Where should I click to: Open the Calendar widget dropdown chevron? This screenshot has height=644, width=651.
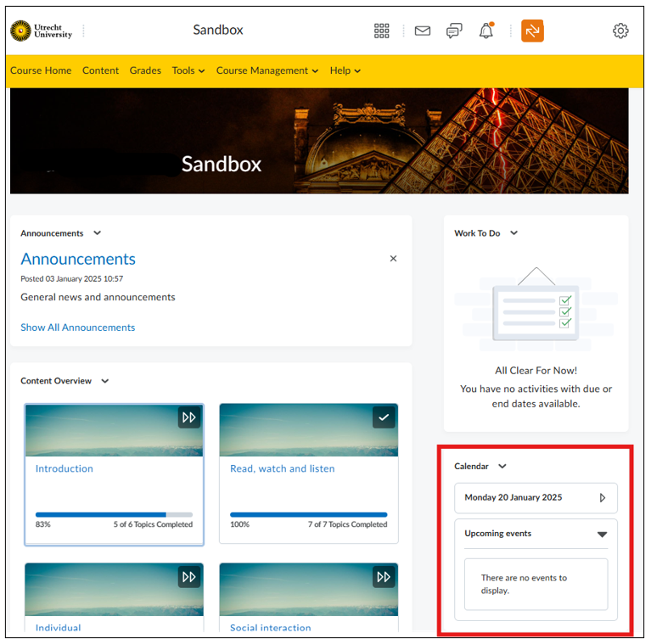502,466
